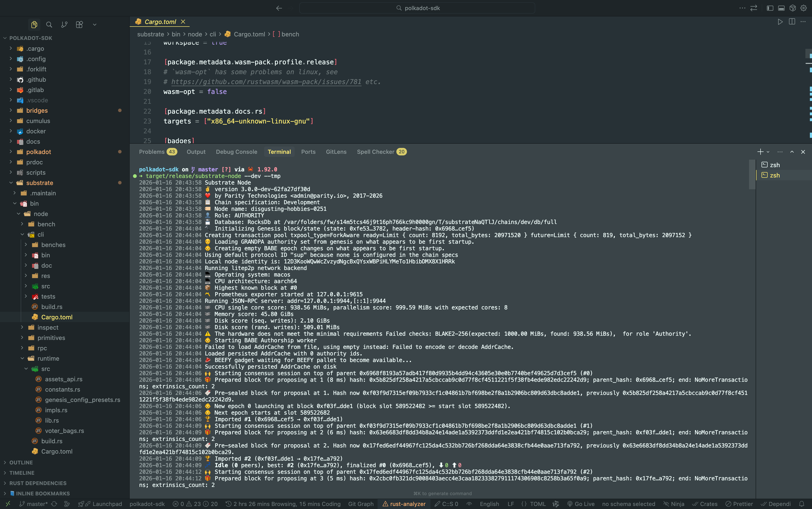Open wasm-pack issues GitHub link
This screenshot has width=812, height=509.
pyautogui.click(x=266, y=82)
